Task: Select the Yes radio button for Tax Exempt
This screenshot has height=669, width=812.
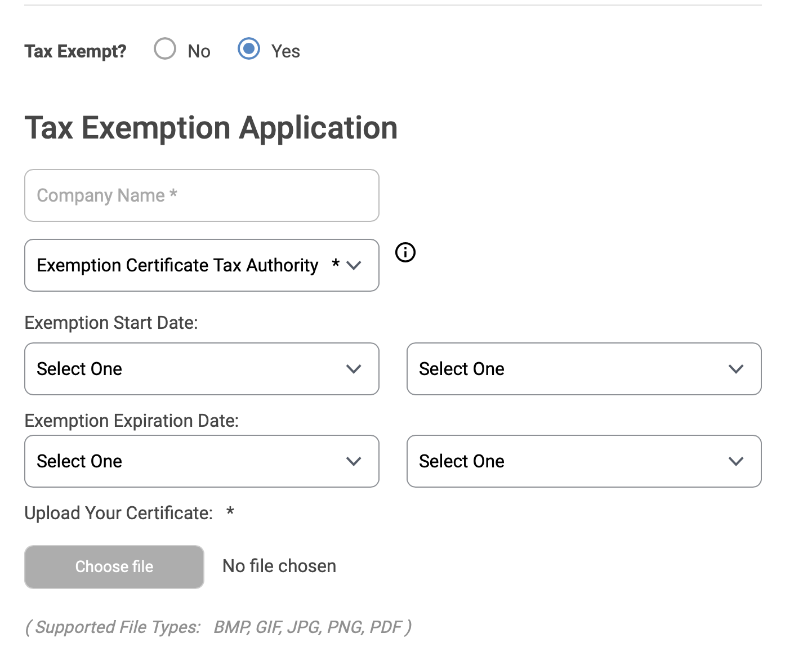Action: 249,49
